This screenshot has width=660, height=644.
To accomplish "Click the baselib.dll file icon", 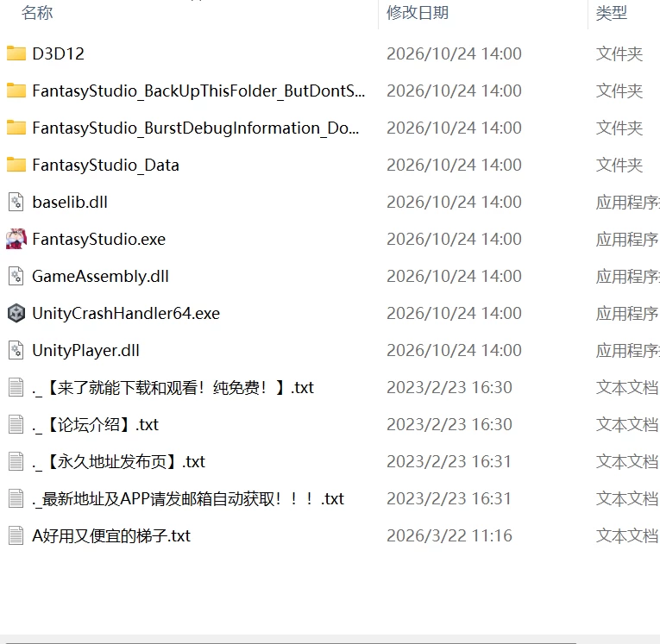I will pyautogui.click(x=16, y=202).
